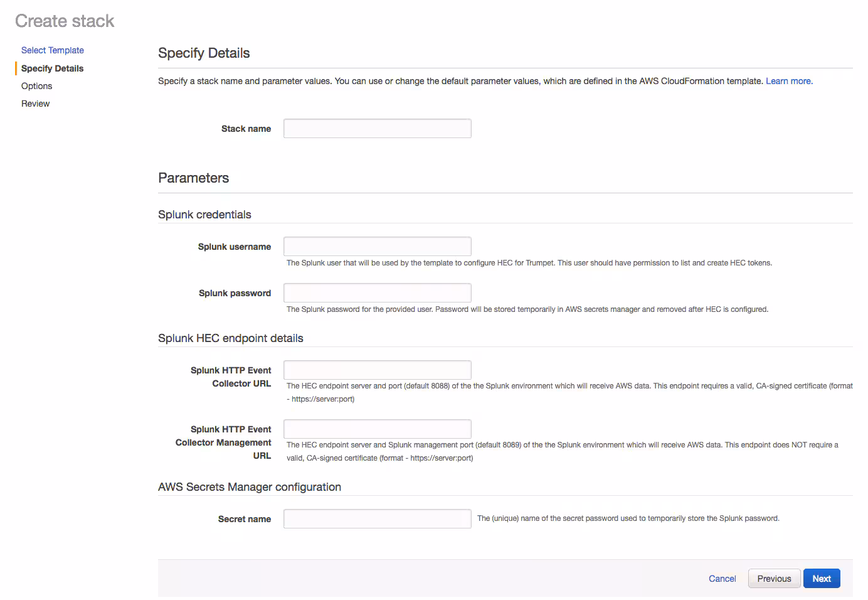Image resolution: width=868 pixels, height=600 pixels.
Task: Cancel the stack creation
Action: pyautogui.click(x=722, y=579)
